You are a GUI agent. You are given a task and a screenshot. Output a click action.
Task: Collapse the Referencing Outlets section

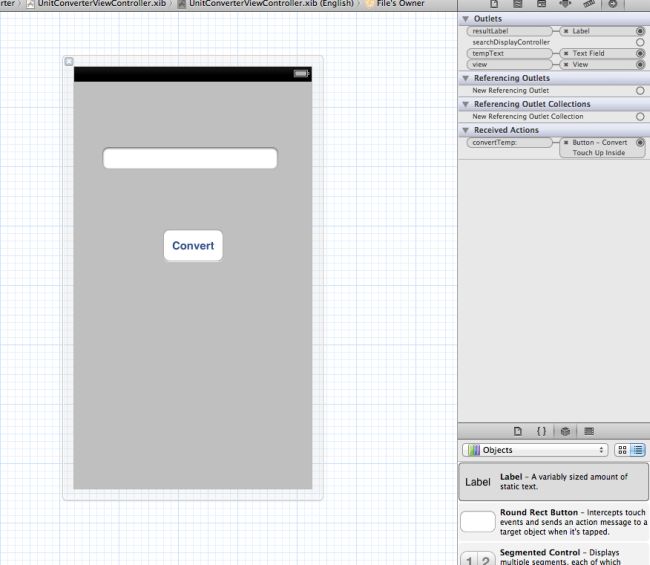466,78
